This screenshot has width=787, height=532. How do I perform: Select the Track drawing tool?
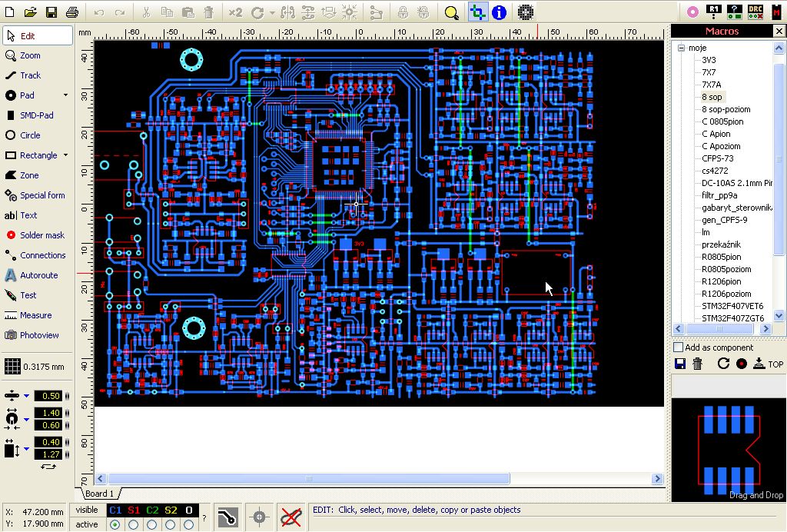30,75
